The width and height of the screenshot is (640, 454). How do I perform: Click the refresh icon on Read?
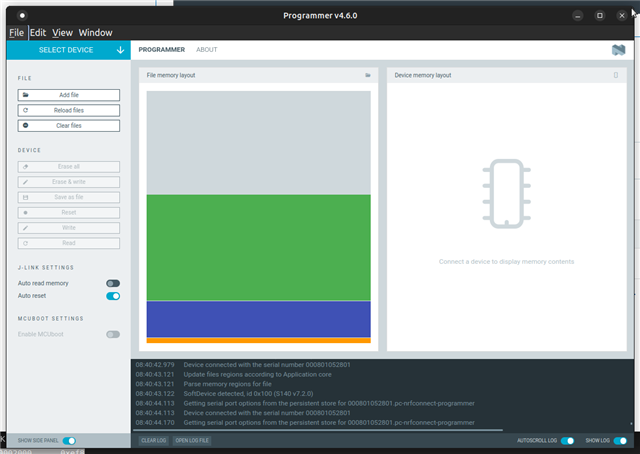(26, 243)
